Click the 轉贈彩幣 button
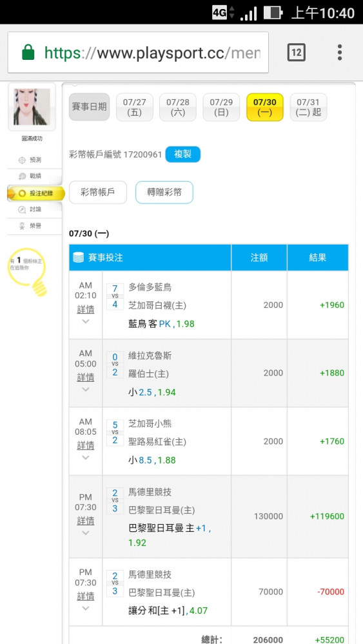Viewport: 363px width, 644px height. point(164,192)
